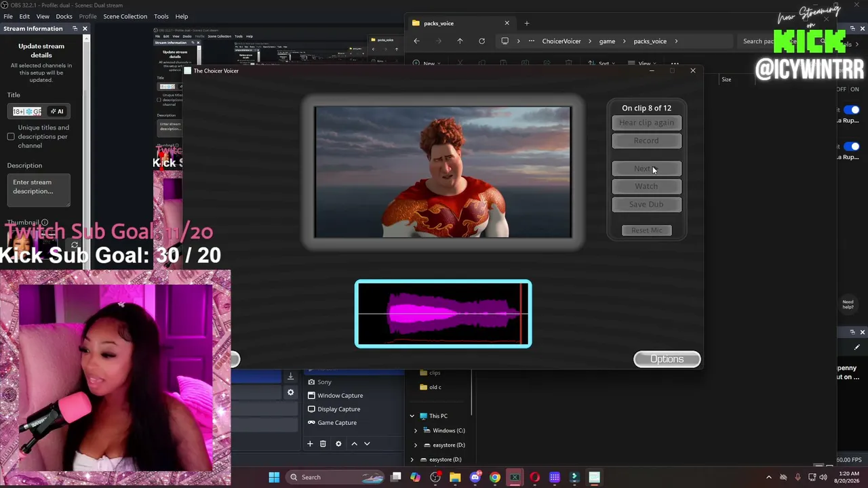
Task: Click the Size column header
Action: (x=726, y=79)
